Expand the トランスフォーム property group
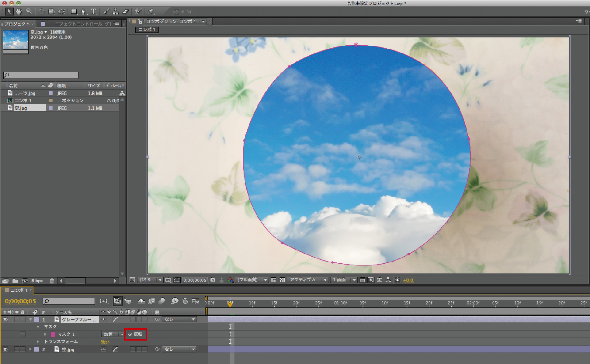Viewport: 590px width, 364px height. coord(38,342)
